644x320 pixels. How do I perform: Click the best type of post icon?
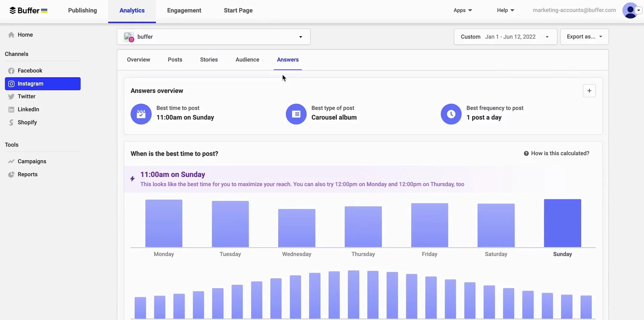coord(296,114)
